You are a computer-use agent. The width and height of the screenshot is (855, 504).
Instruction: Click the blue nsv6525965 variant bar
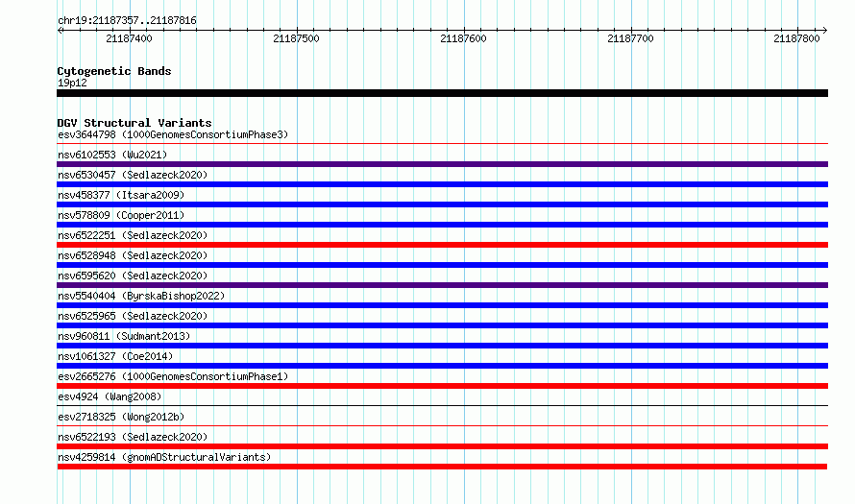click(x=442, y=325)
